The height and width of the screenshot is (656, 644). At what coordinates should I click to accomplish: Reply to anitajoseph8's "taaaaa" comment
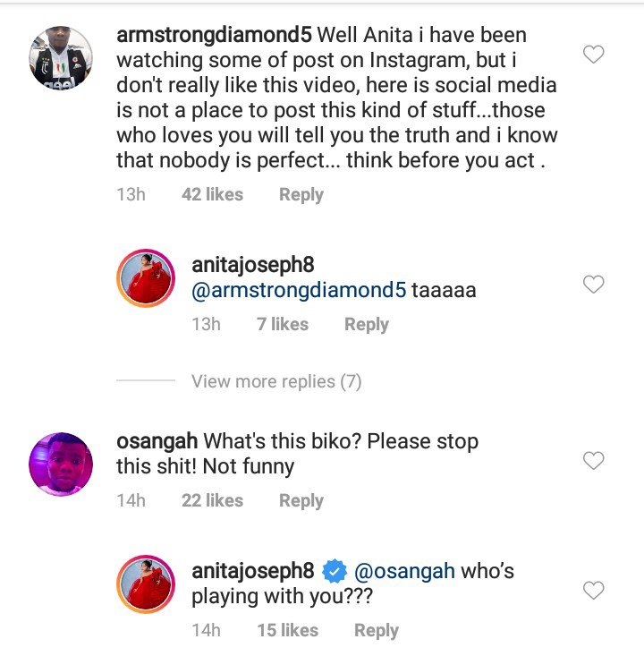(x=366, y=324)
